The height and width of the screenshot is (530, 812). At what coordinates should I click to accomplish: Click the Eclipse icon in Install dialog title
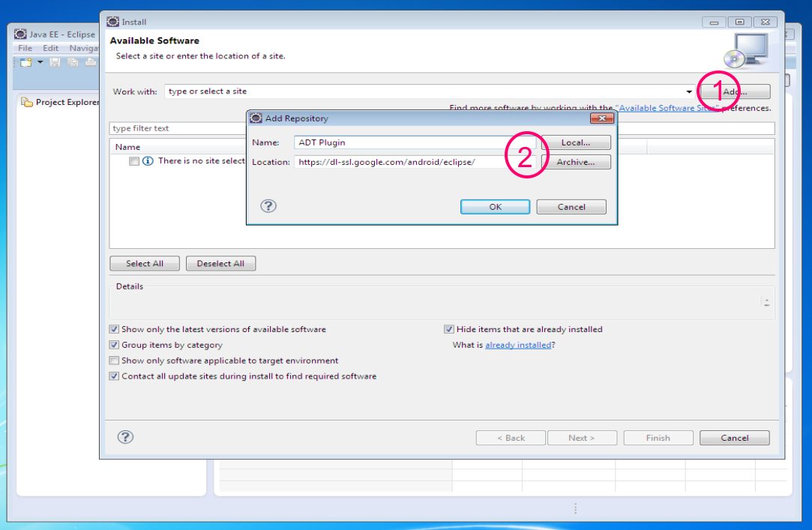112,22
